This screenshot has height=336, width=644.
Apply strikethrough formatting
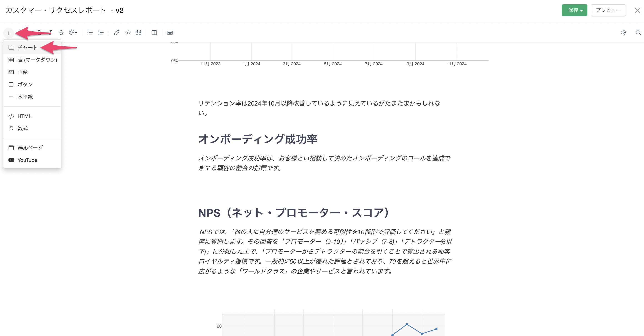(61, 32)
